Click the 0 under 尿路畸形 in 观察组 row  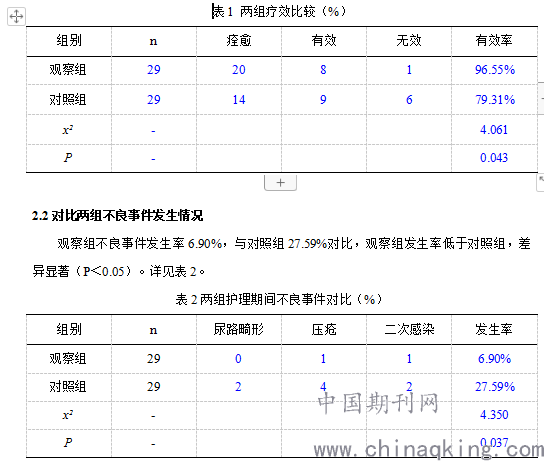tap(238, 359)
